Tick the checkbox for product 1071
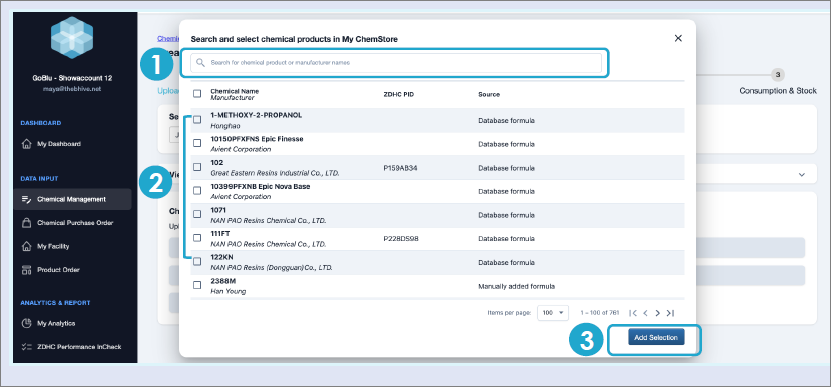831x387 pixels. click(x=197, y=214)
